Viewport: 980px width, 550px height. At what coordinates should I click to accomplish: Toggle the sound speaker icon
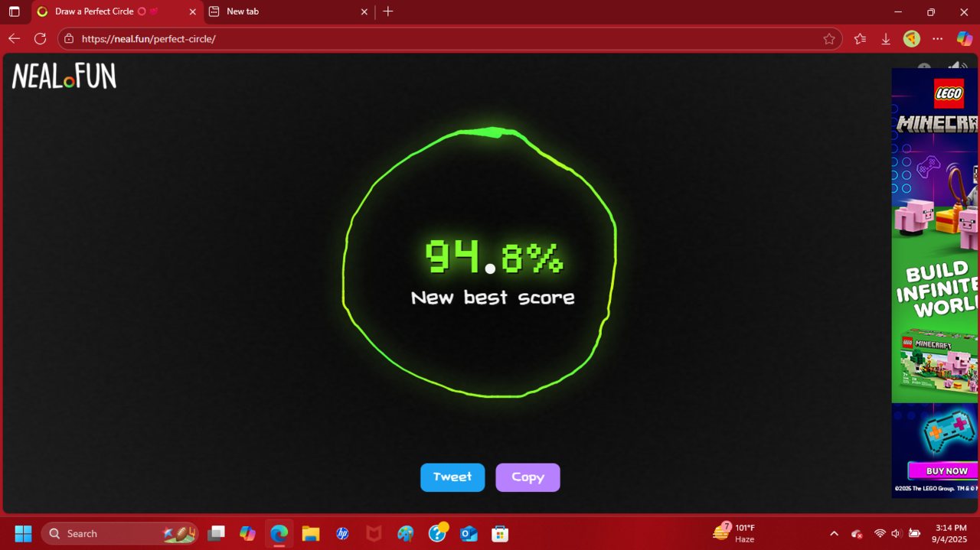957,68
